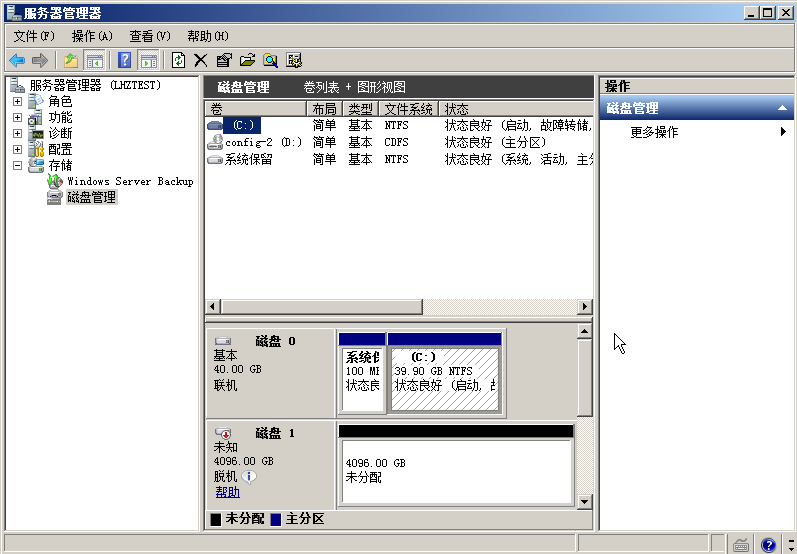
Task: Select the 系统保留 volume row name
Action: [x=248, y=160]
